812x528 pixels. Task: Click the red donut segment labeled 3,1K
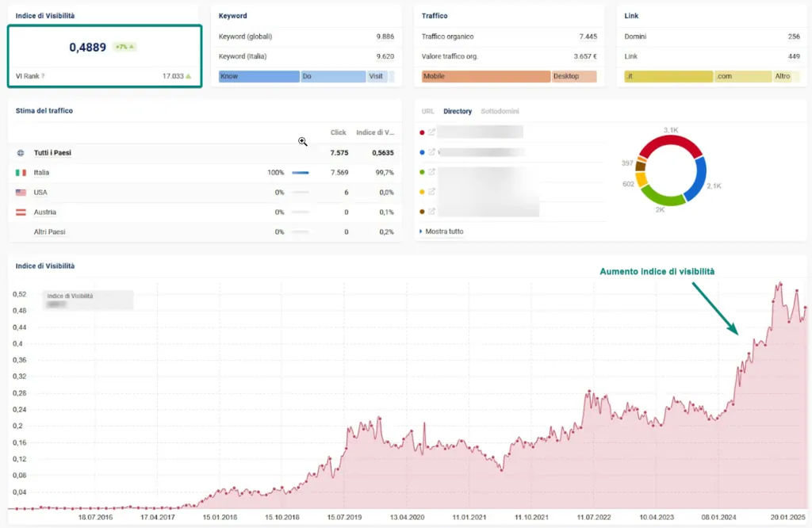(x=671, y=140)
